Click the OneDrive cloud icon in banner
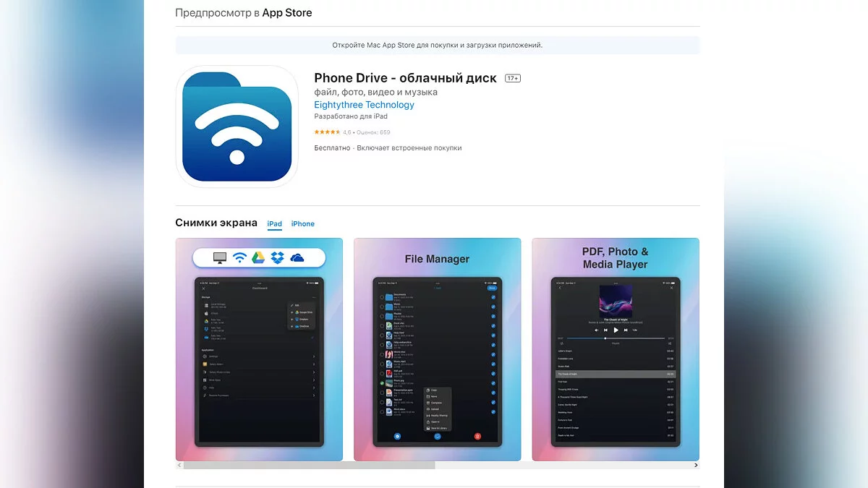Screen dimensions: 868x488 click(297, 257)
